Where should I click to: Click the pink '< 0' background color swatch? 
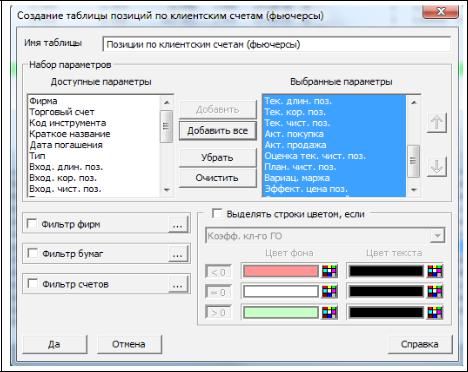pyautogui.click(x=281, y=271)
